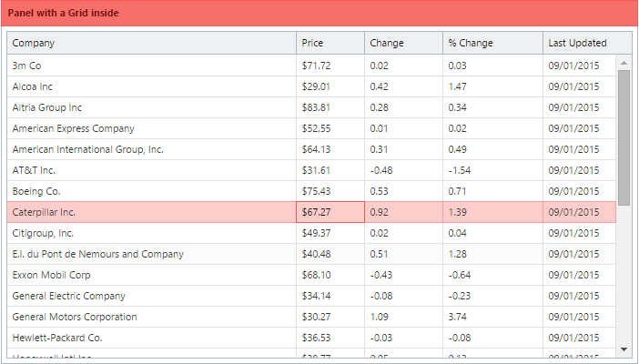Select the Alcoa Inc company cell
This screenshot has height=364, width=639.
point(152,86)
